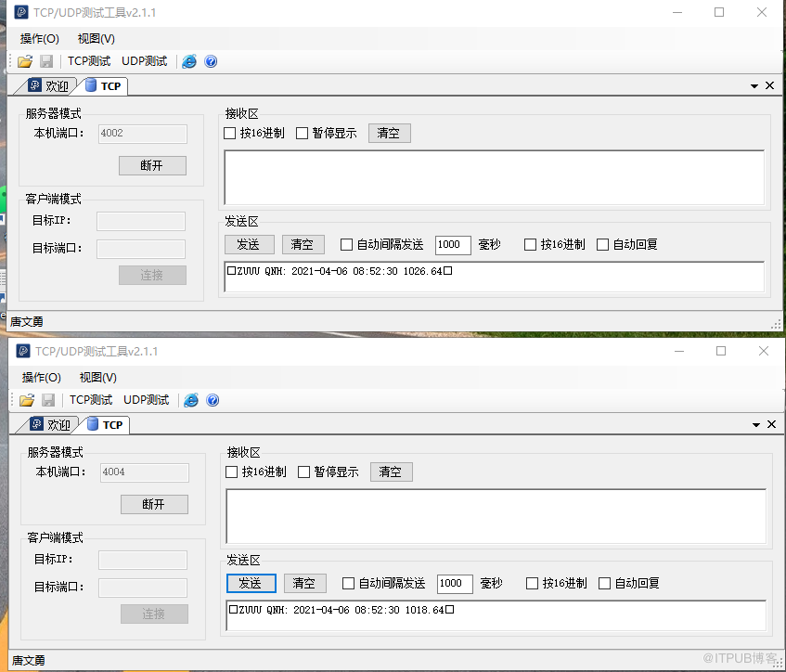This screenshot has width=786, height=672.
Task: Enable 自动回复 checkbox in bottom window
Action: point(604,584)
